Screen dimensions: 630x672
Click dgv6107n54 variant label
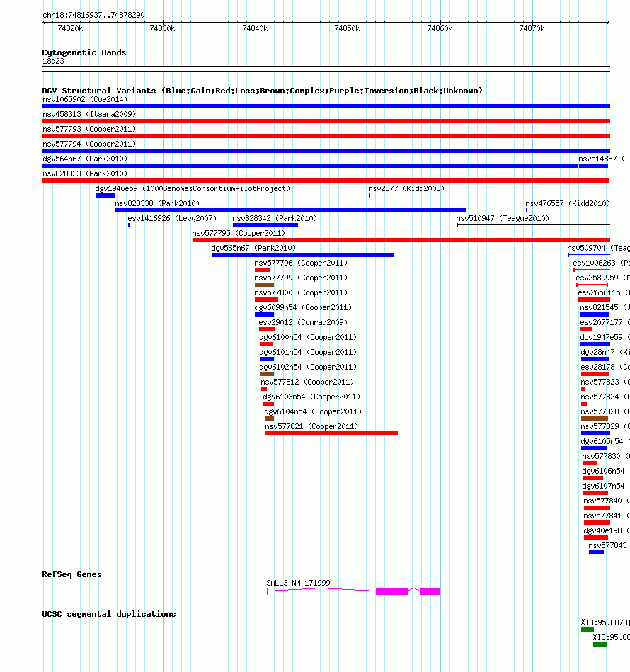coord(603,486)
